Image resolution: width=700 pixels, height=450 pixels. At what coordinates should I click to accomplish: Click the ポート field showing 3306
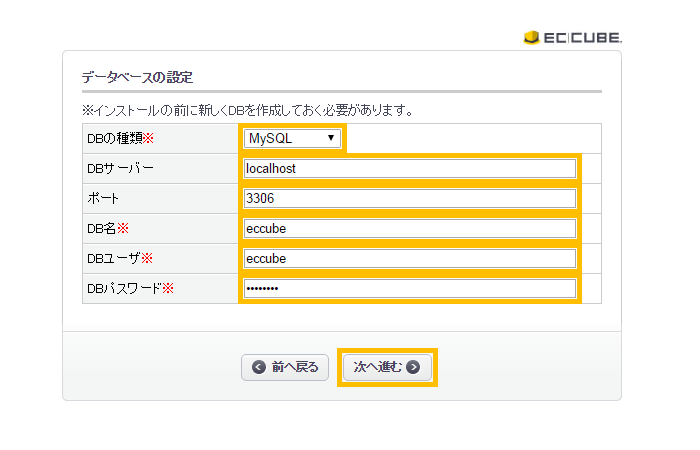coord(410,199)
